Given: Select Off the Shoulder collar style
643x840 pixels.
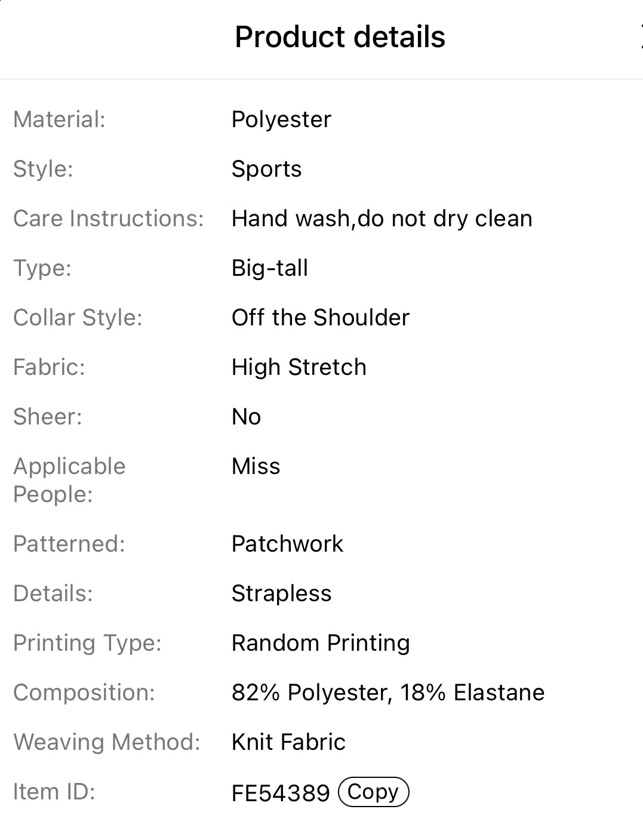Looking at the screenshot, I should pyautogui.click(x=321, y=318).
